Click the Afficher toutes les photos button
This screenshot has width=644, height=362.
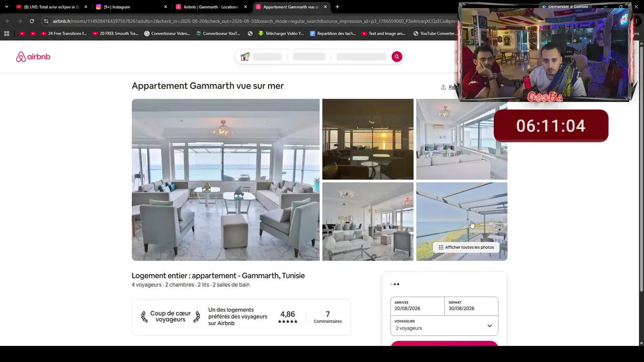(466, 247)
